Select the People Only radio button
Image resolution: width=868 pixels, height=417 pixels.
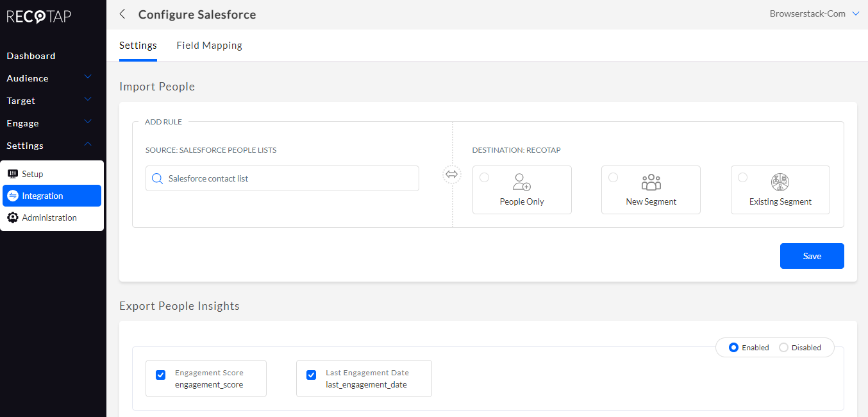pos(484,177)
